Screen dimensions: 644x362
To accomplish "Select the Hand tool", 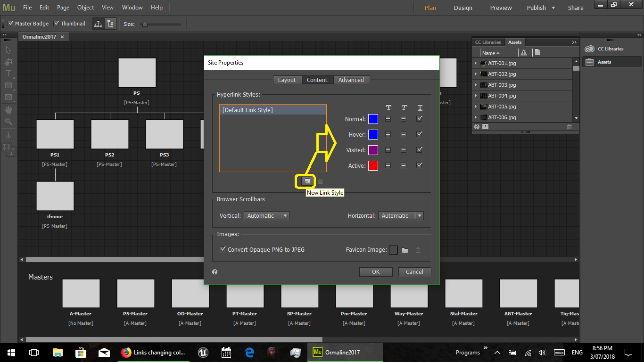I will [8, 110].
